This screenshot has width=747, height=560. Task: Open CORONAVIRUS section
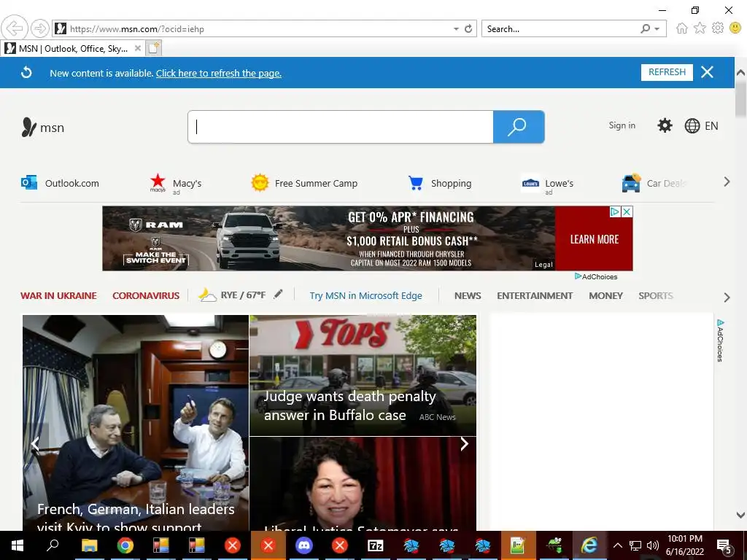(x=146, y=296)
